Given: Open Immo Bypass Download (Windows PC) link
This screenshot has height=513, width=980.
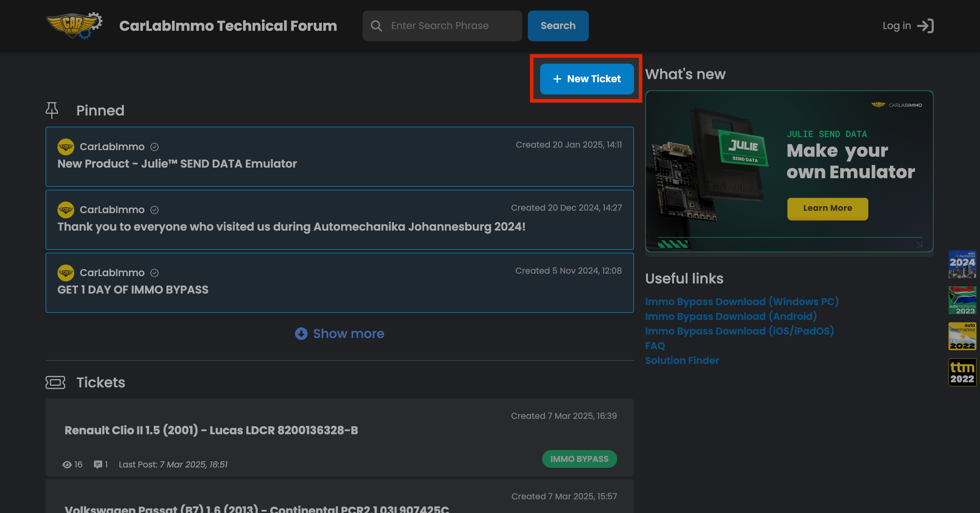Looking at the screenshot, I should [742, 301].
